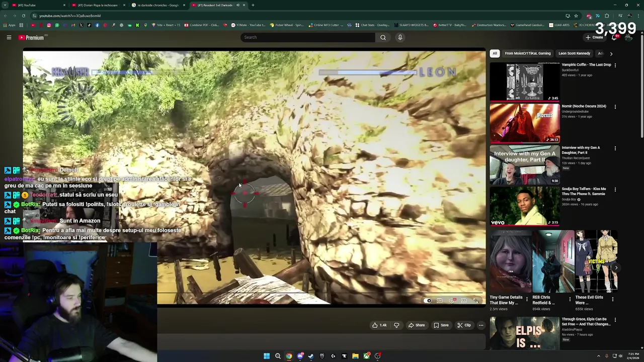The width and height of the screenshot is (644, 362).
Task: Enter fullscreen on the video player
Action: point(475,301)
